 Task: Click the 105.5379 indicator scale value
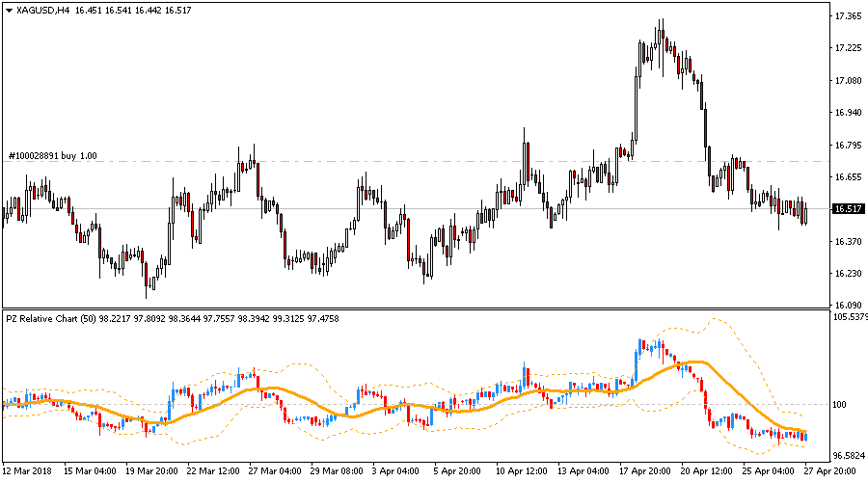point(850,316)
